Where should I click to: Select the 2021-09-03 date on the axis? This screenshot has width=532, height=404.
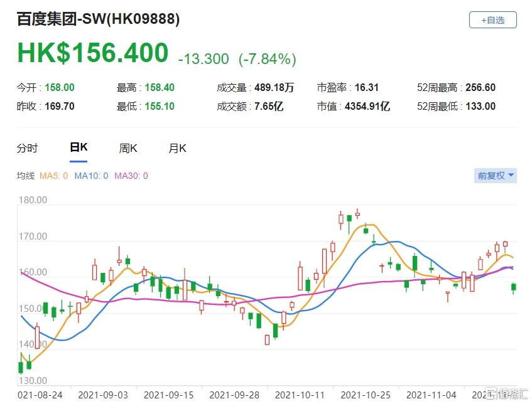[x=102, y=395]
